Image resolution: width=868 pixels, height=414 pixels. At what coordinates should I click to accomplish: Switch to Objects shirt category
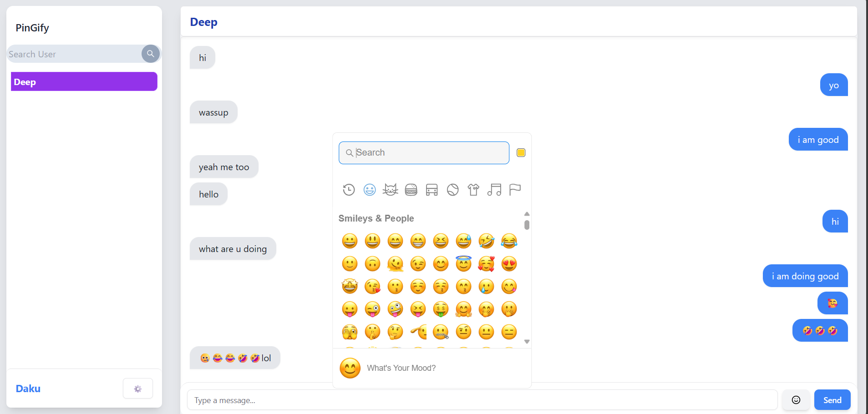click(473, 190)
